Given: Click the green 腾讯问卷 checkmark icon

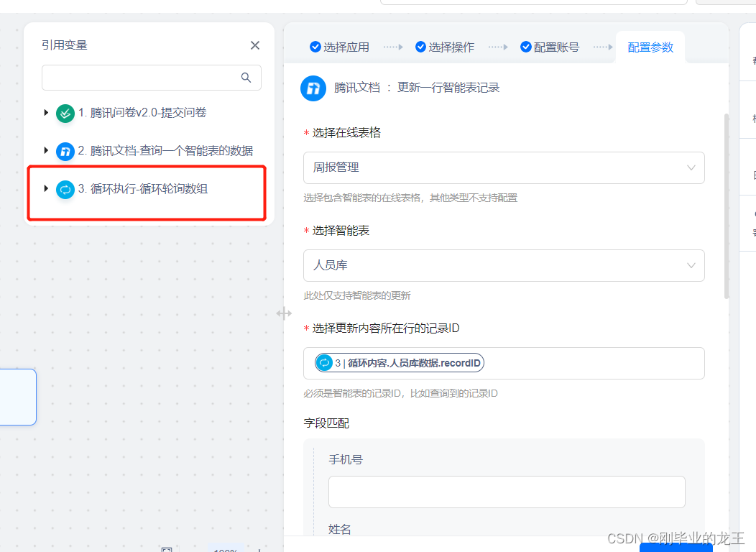Looking at the screenshot, I should coord(65,114).
